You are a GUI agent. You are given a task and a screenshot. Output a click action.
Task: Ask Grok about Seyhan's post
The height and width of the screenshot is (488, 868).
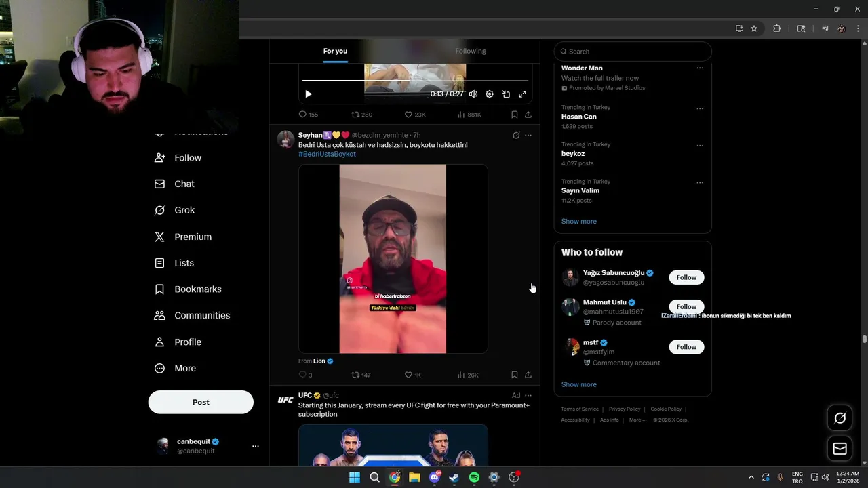[516, 135]
